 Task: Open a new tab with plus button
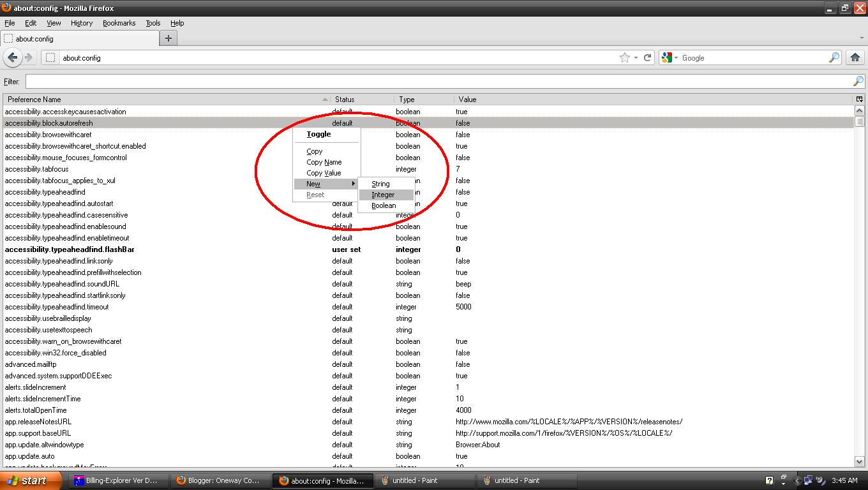[168, 38]
